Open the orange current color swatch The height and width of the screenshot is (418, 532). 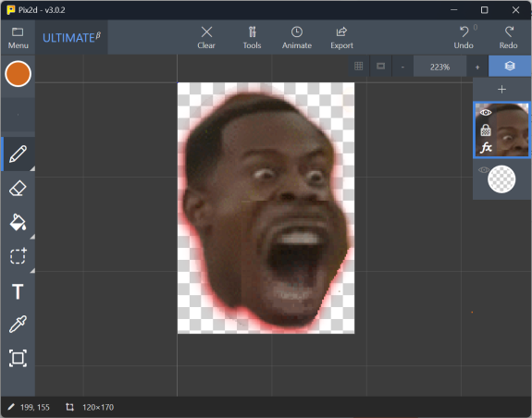point(18,74)
